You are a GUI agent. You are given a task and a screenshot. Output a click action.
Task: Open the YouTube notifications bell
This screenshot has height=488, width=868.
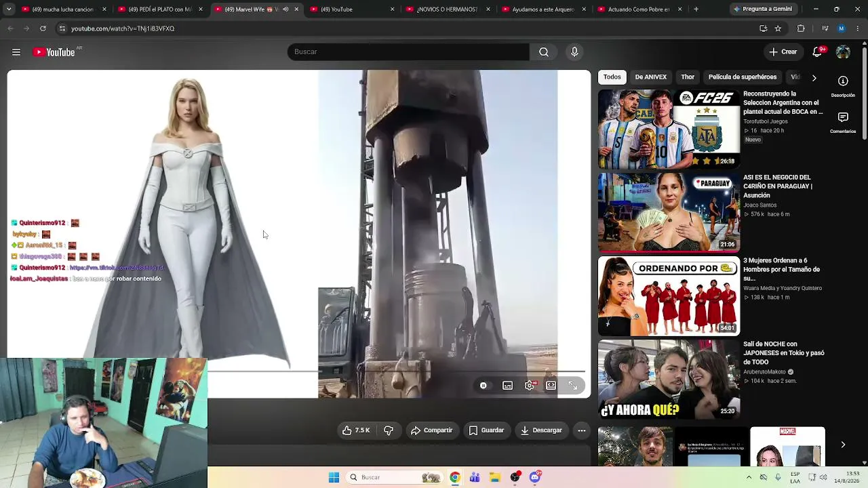(818, 52)
